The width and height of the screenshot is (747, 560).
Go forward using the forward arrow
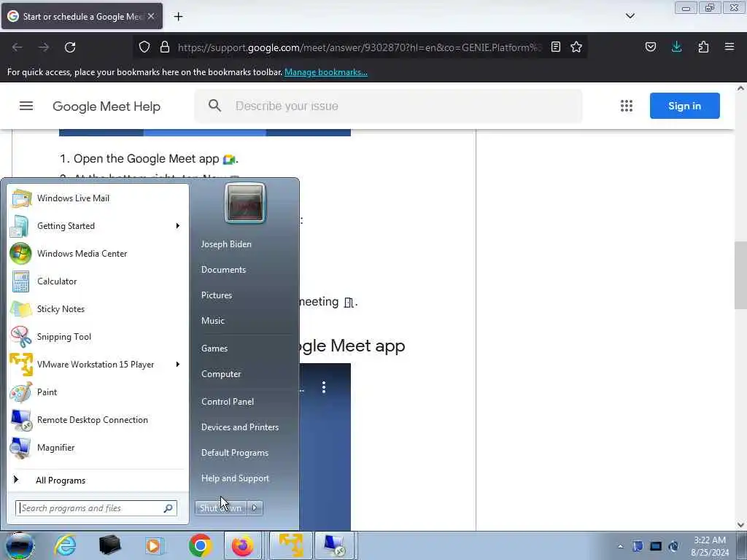pyautogui.click(x=44, y=47)
